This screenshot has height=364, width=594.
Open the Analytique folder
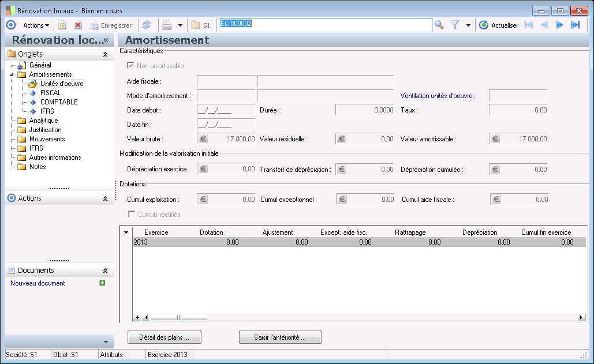click(43, 121)
